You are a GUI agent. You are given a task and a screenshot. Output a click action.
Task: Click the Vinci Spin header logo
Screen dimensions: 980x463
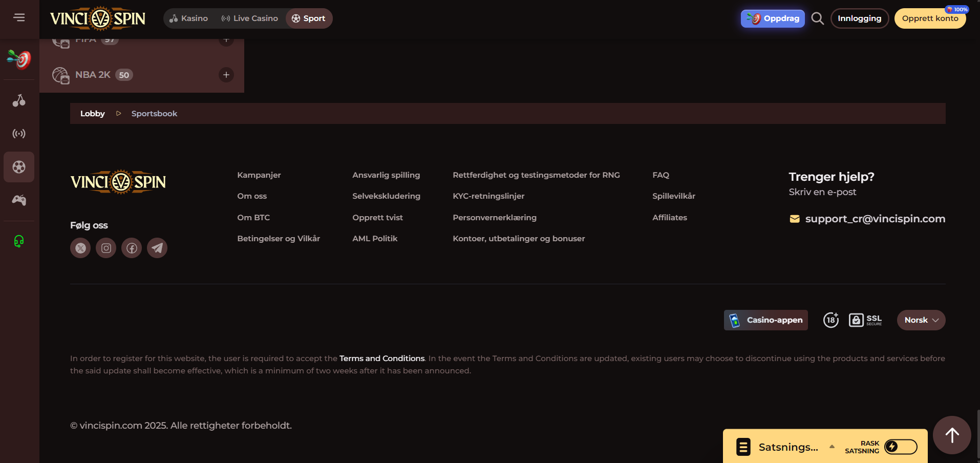tap(98, 18)
